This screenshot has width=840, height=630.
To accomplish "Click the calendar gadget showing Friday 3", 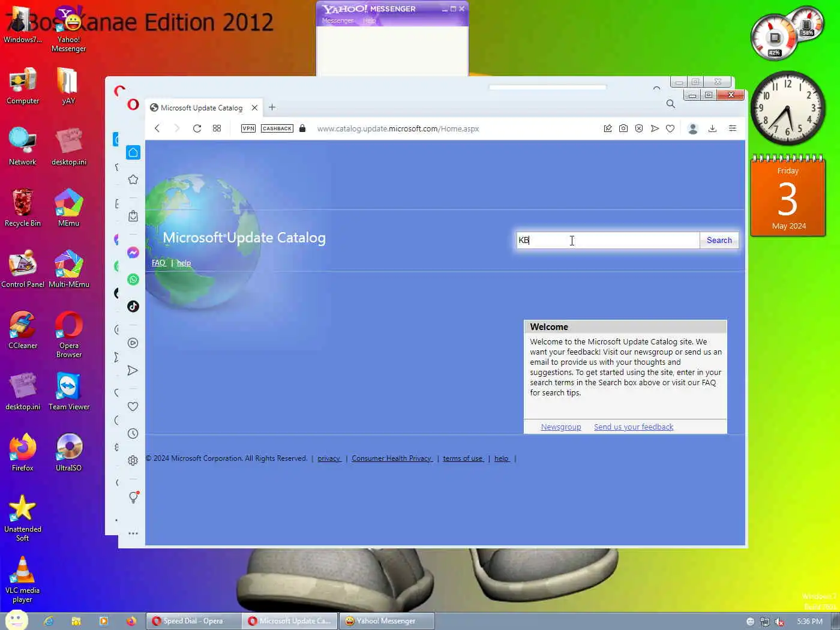I will (788, 196).
